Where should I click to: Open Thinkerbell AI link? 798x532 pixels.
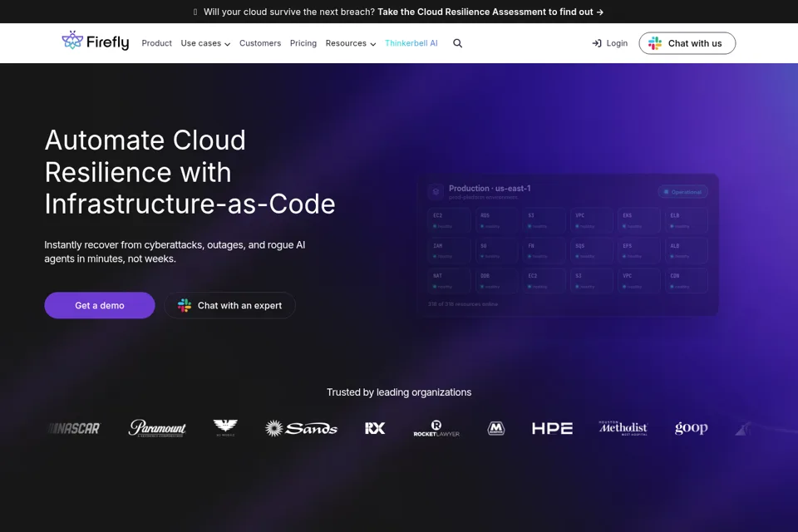411,43
